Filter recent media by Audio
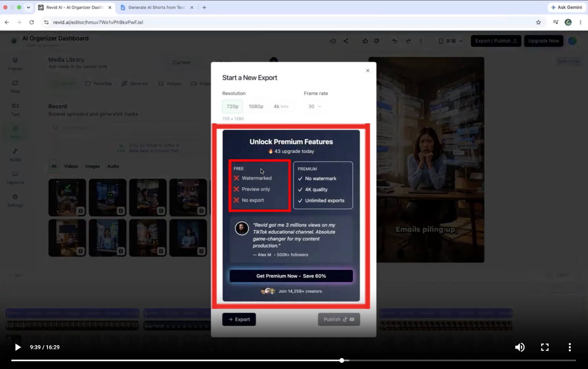588x369 pixels. point(113,166)
